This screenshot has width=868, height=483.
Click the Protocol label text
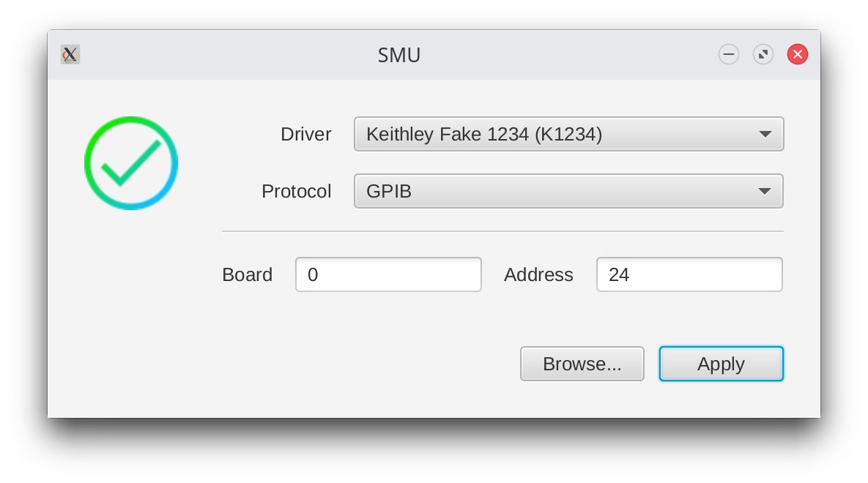(x=296, y=191)
